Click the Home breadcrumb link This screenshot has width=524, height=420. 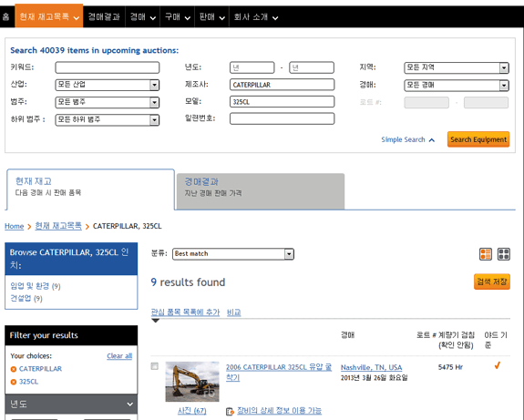pyautogui.click(x=14, y=226)
